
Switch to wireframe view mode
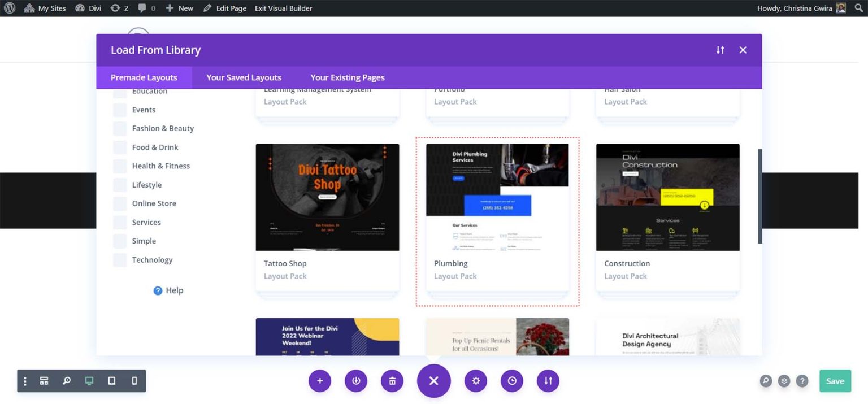point(44,381)
